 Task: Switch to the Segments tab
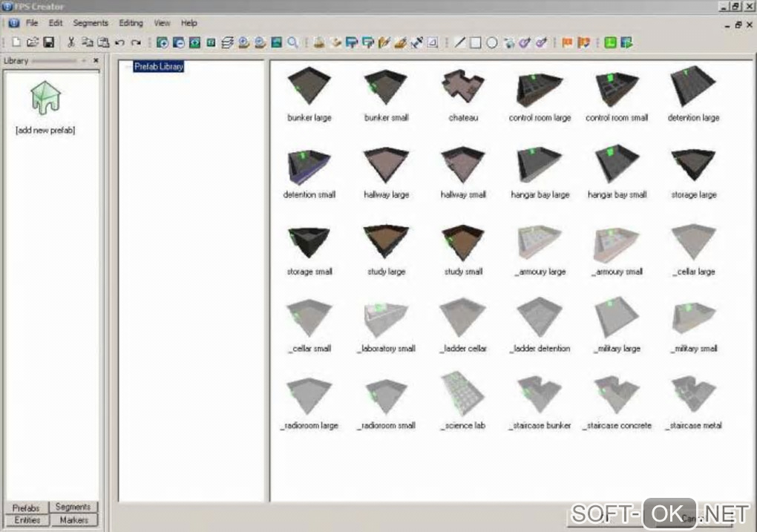(x=73, y=507)
